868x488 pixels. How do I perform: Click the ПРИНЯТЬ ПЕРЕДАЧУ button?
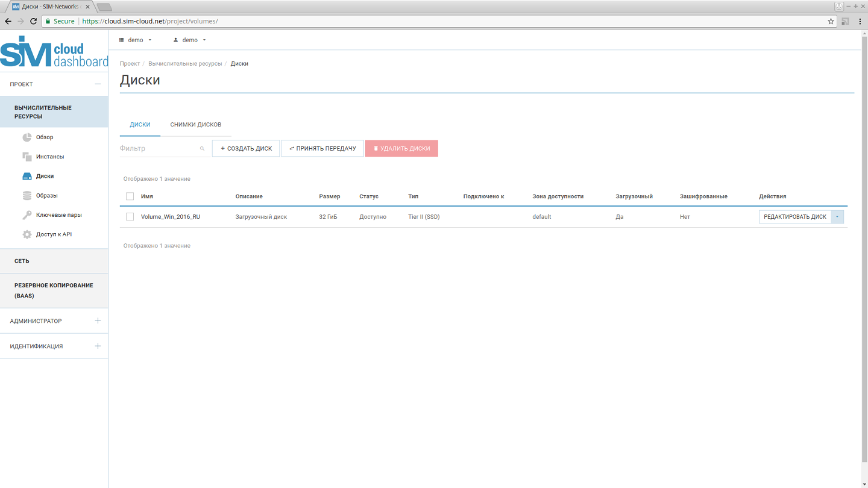click(x=322, y=148)
